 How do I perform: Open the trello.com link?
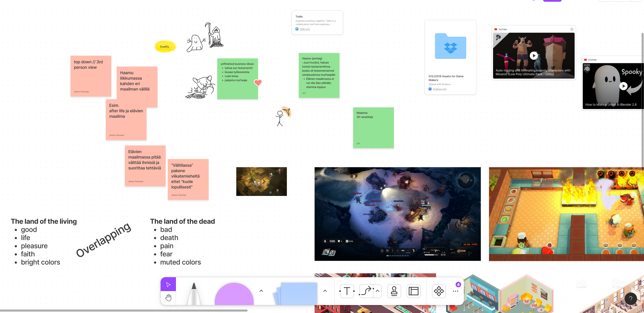click(305, 29)
